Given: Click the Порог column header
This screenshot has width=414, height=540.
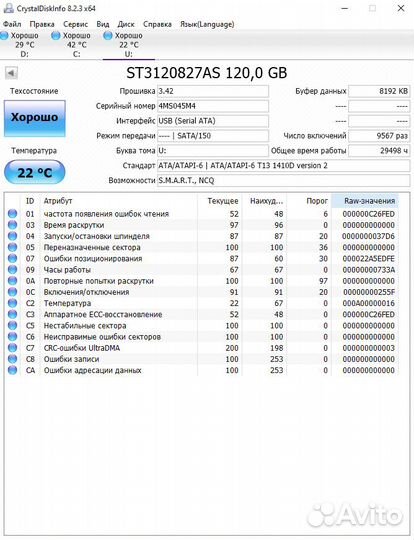Looking at the screenshot, I should coord(309,201).
